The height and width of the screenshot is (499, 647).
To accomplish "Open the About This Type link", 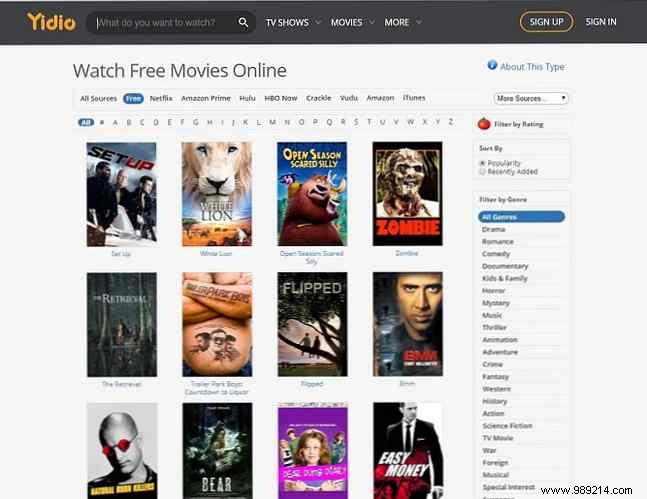I will 532,66.
